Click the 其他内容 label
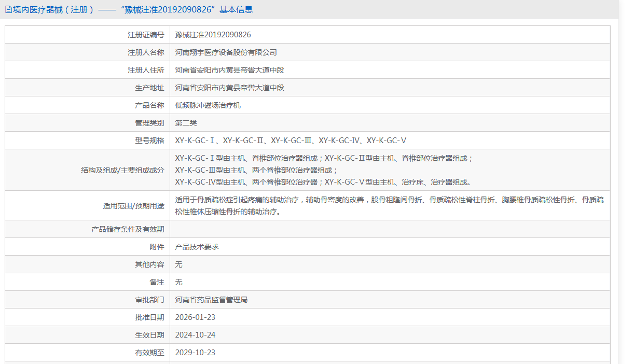Screen dimensions: 634x364 coord(149,264)
